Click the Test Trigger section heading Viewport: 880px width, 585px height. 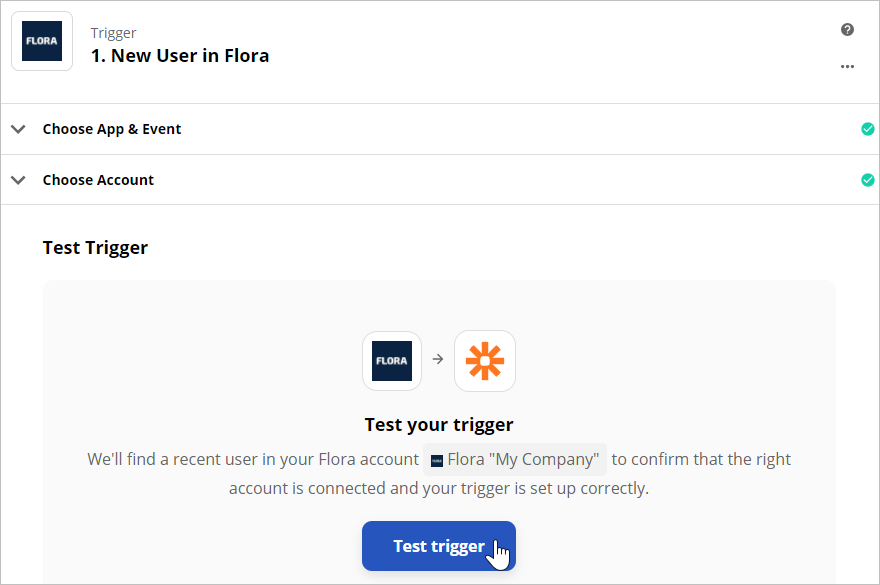pyautogui.click(x=95, y=248)
